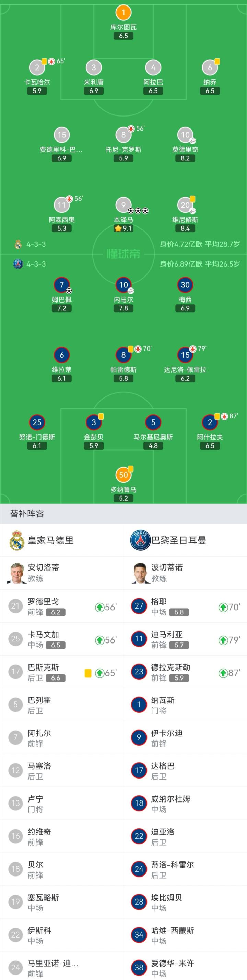Click green sub-in arrow for Rodrygo

[99, 607]
